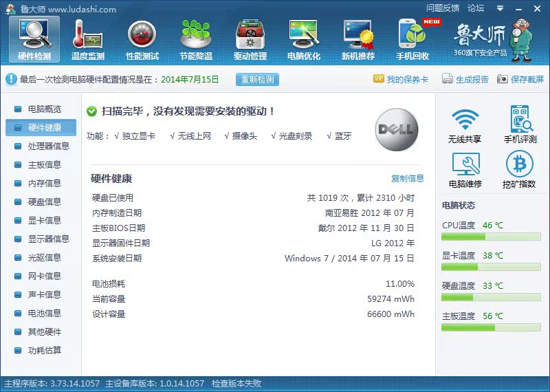Click 生成报告 to generate a report

[x=465, y=79]
